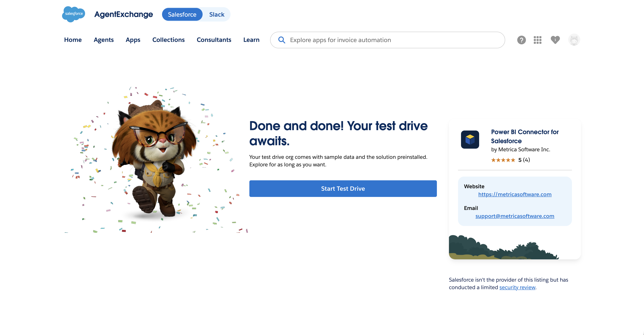
Task: Open the user profile avatar
Action: click(x=574, y=40)
